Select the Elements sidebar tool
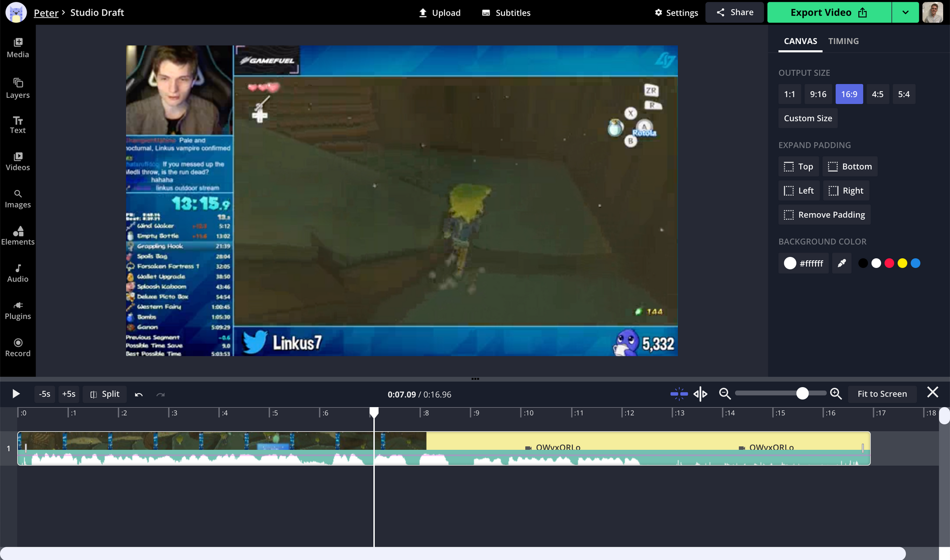The image size is (950, 560). click(x=18, y=236)
